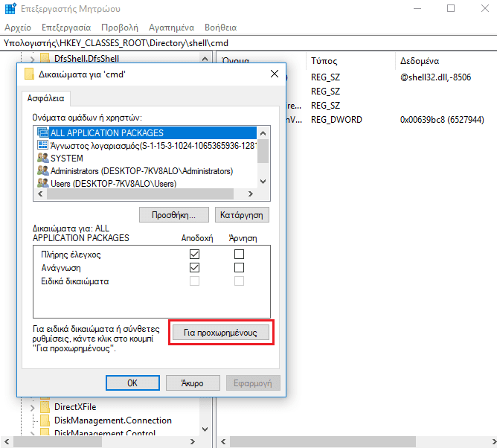Click the 0x00639bc8 (6527944) data value
The image size is (497, 448).
[x=442, y=120]
